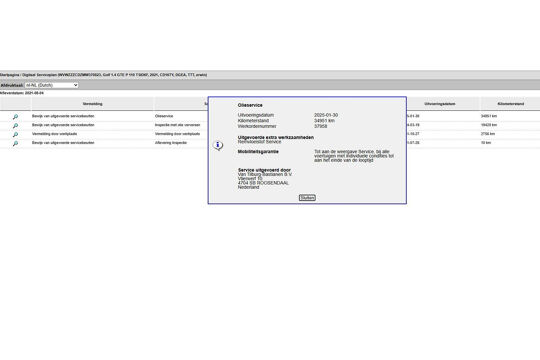Screen dimensions: 540x360
Task: Click the Kilometerstand column header
Action: (510, 104)
